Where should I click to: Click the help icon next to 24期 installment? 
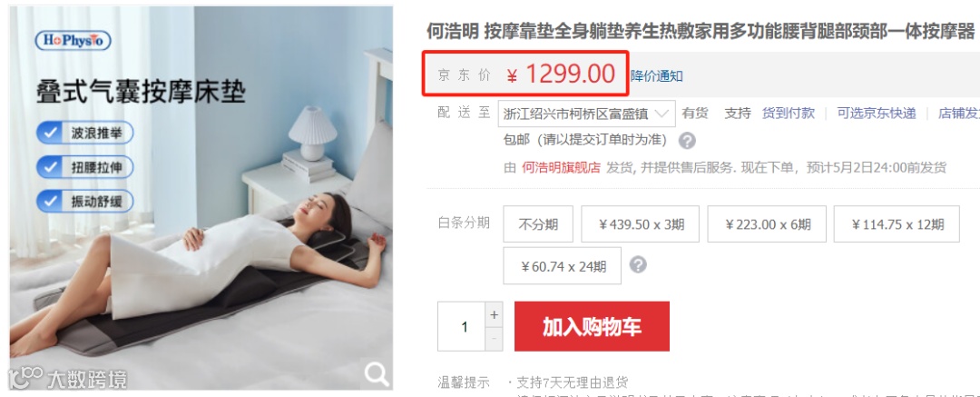(638, 265)
